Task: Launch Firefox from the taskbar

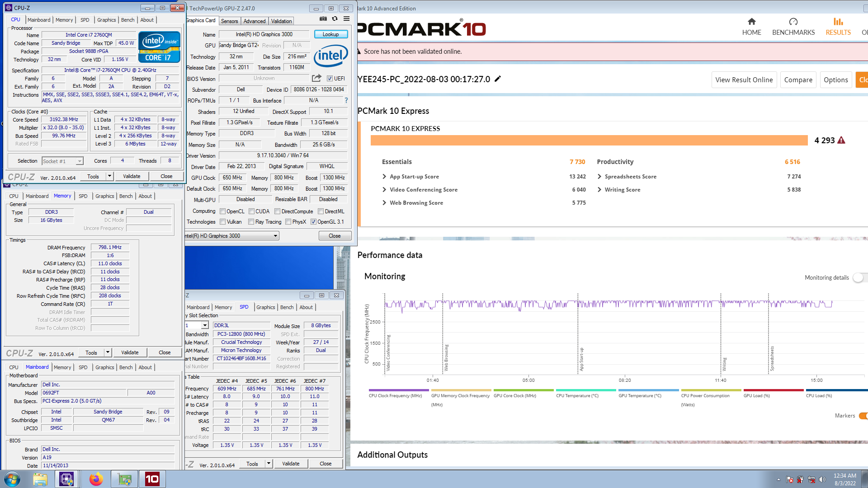Action: coord(96,479)
